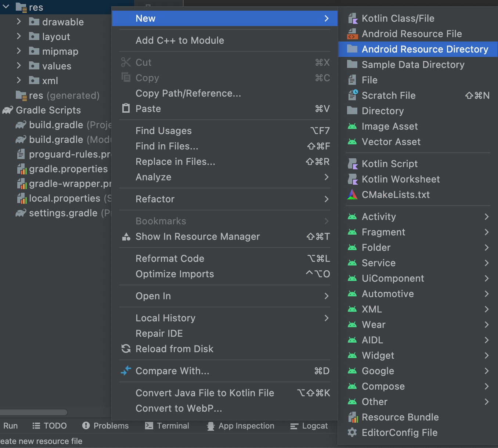Image resolution: width=498 pixels, height=448 pixels.
Task: Choose Convert Java File to Kotlin File
Action: click(x=225, y=393)
